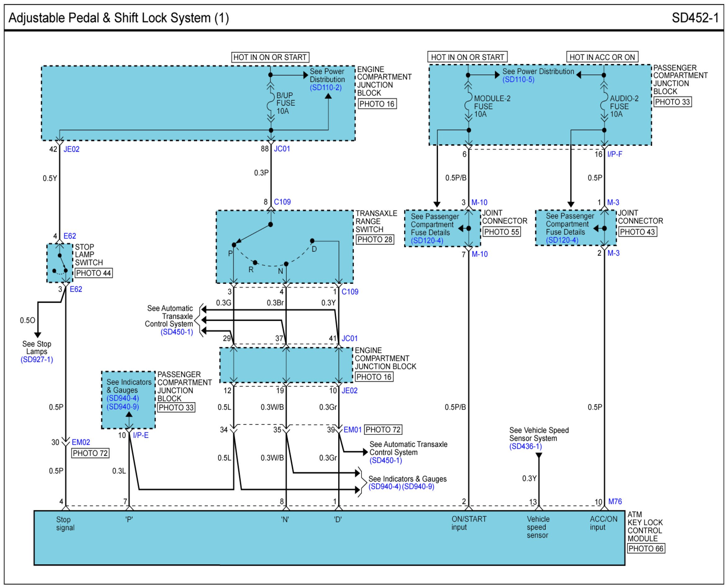
Task: Open the PHOTO 28 transaxle range switch button
Action: 375,240
